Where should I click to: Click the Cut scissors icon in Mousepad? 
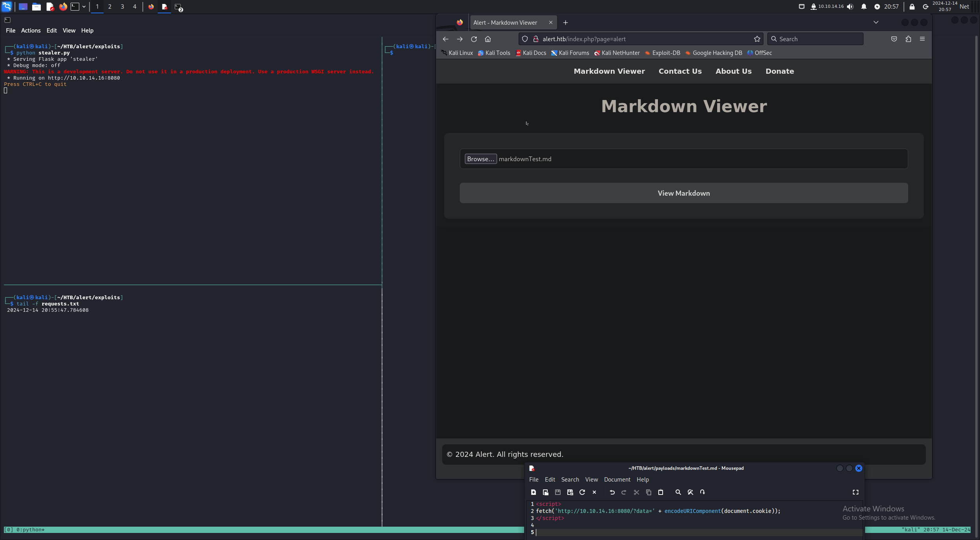tap(636, 492)
